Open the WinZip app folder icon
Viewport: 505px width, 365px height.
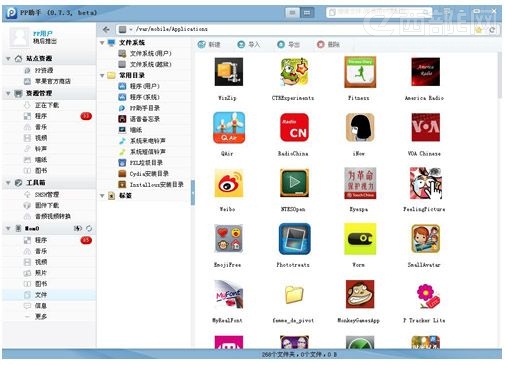229,72
